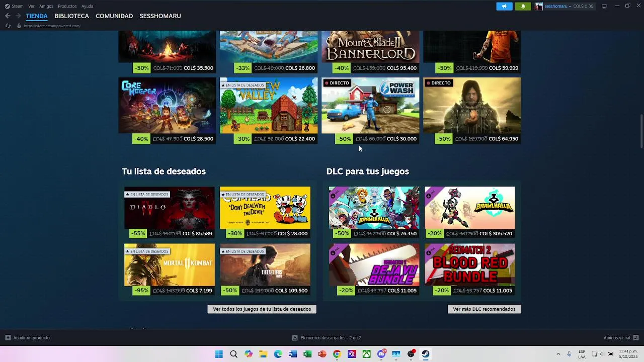Open the Ayuda menu
644x362 pixels.
pyautogui.click(x=87, y=6)
